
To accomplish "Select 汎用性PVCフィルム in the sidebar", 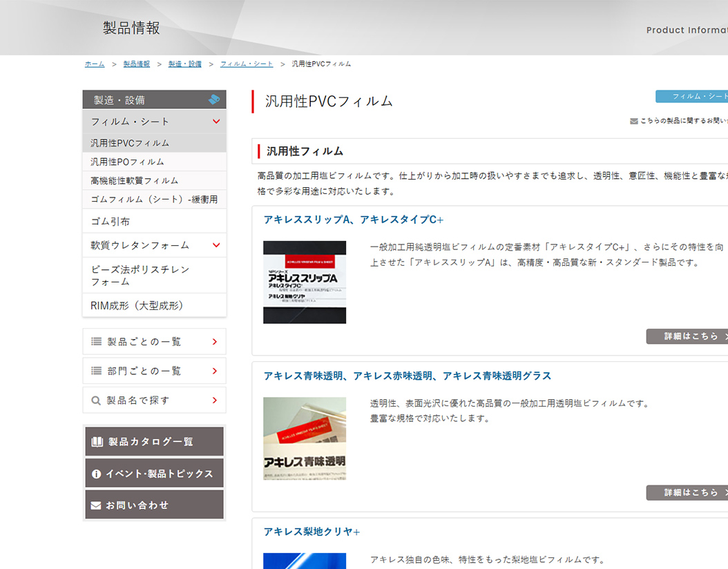I will click(x=154, y=143).
